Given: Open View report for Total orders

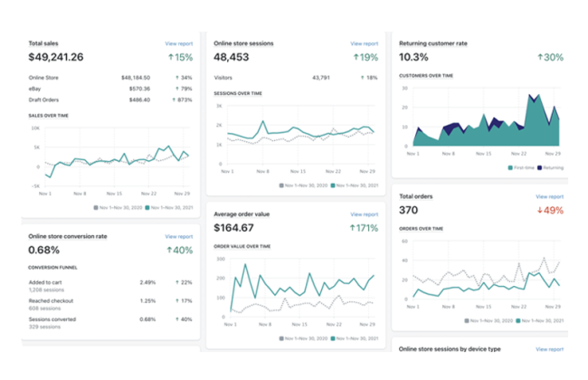Looking at the screenshot, I should [548, 195].
